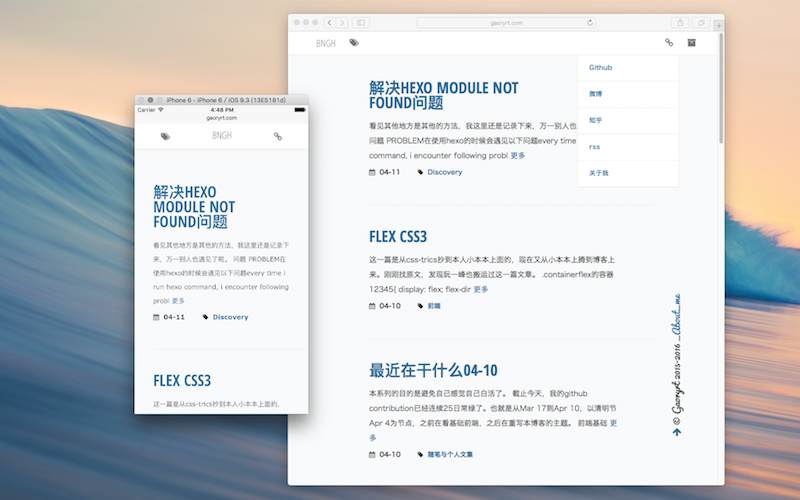Choose 知乎 from the dropdown menu
800x500 pixels.
(595, 120)
